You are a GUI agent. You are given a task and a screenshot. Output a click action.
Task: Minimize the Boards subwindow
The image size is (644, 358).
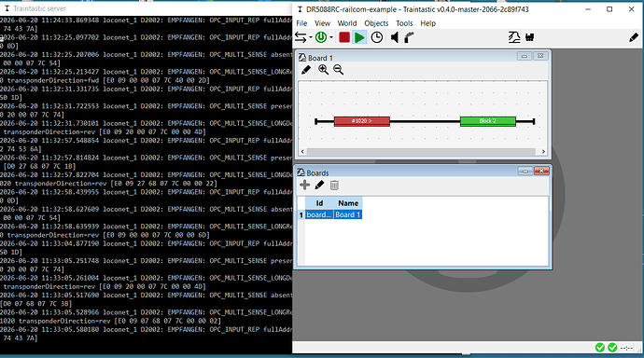(x=525, y=171)
